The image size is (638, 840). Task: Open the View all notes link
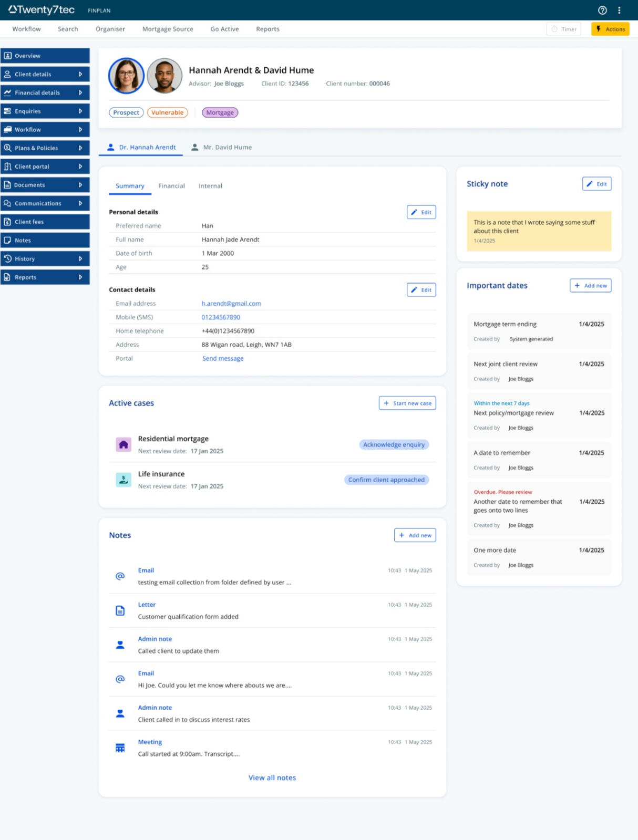click(272, 777)
